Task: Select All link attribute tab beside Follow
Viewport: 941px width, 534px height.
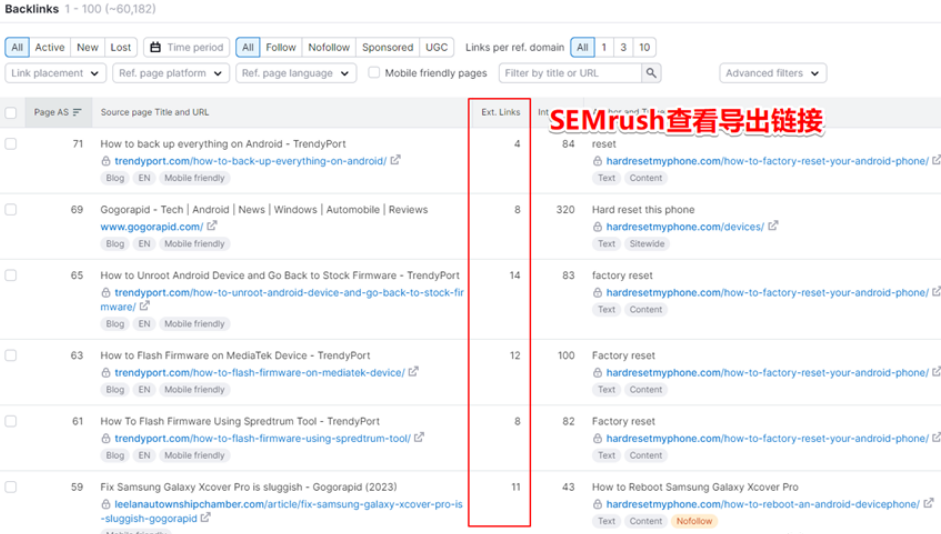Action: 248,47
